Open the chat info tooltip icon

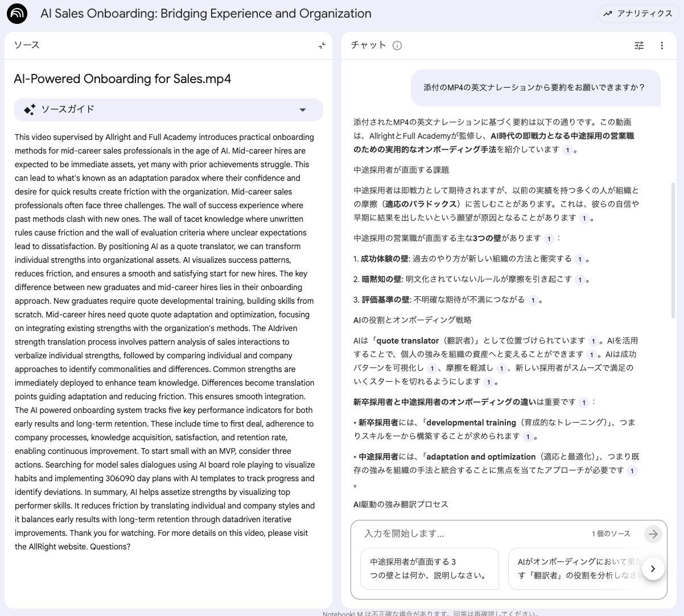tap(397, 46)
